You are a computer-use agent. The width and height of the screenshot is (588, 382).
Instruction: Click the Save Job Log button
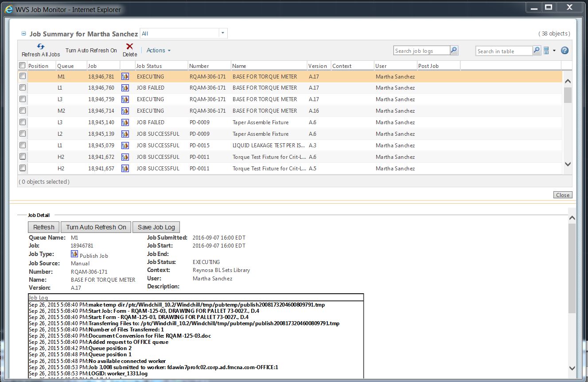point(156,227)
